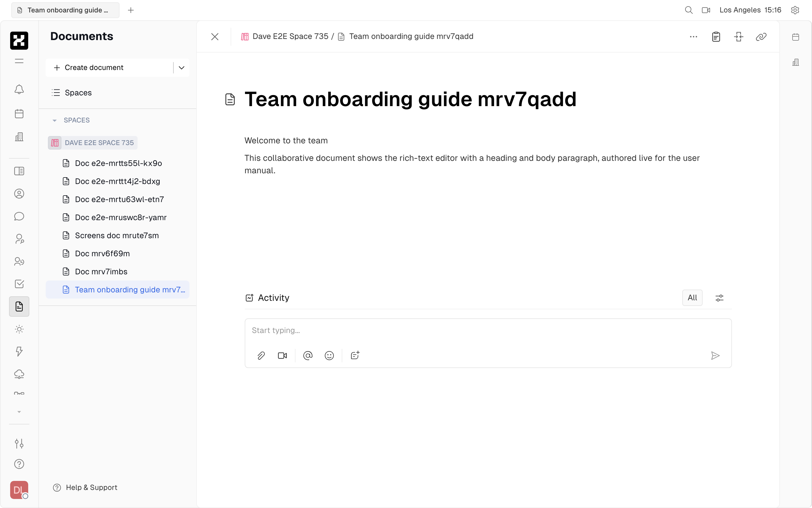Open the emoji picker smiley icon
The width and height of the screenshot is (812, 508).
(329, 356)
